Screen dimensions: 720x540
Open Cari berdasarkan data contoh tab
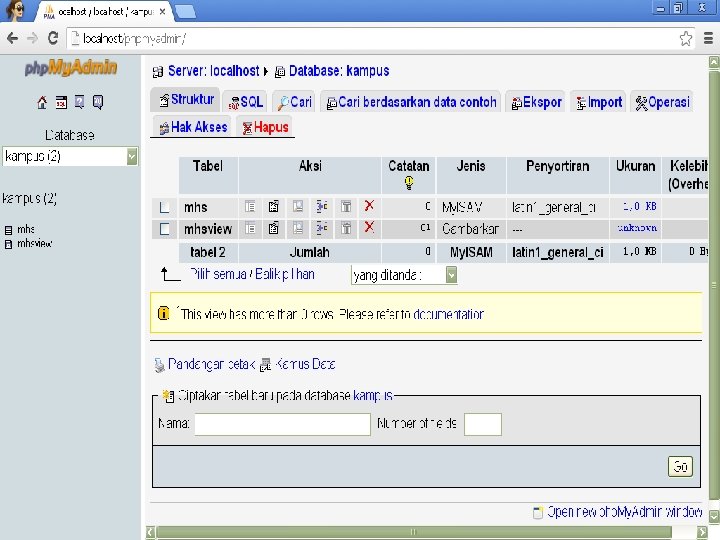(x=411, y=102)
